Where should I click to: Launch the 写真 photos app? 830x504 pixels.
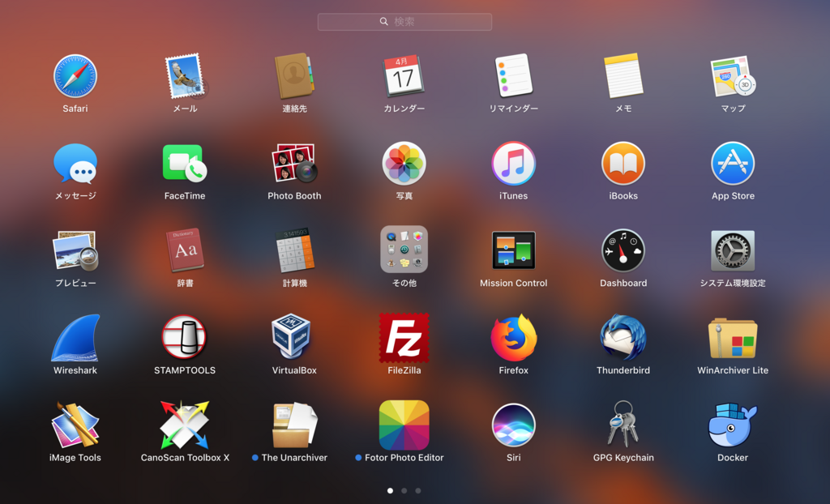404,164
